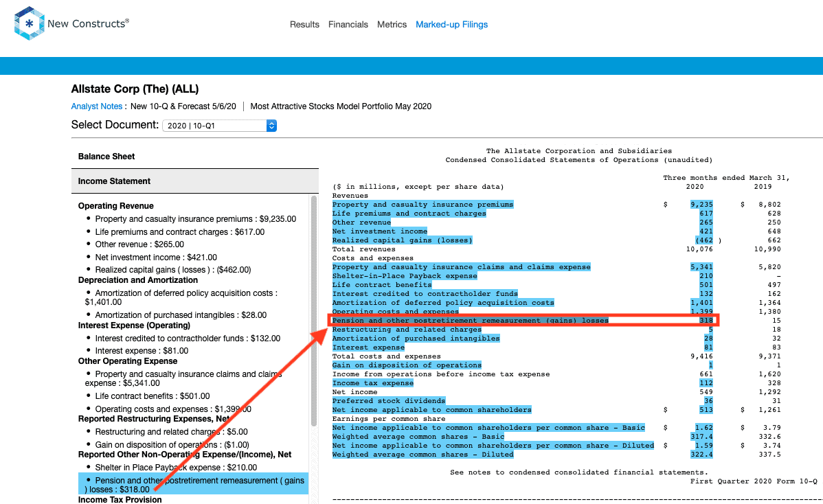Select Realized capital gains (losses) : ($462.00)

pyautogui.click(x=172, y=270)
